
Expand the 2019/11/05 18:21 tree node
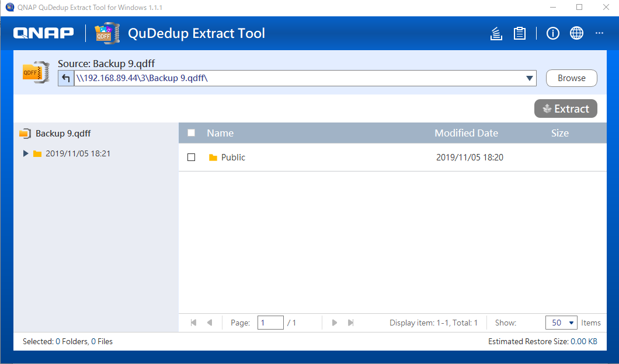click(x=26, y=153)
